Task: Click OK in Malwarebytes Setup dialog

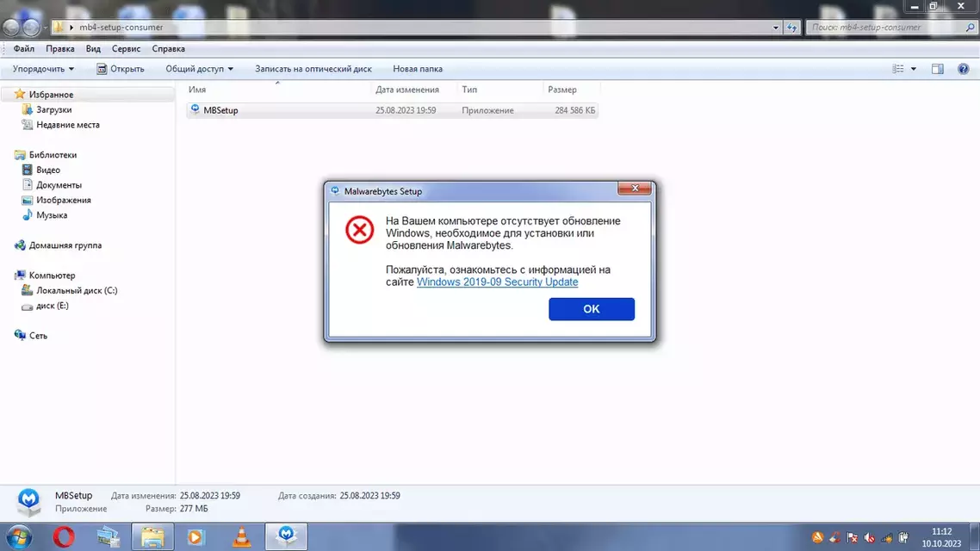Action: point(592,308)
